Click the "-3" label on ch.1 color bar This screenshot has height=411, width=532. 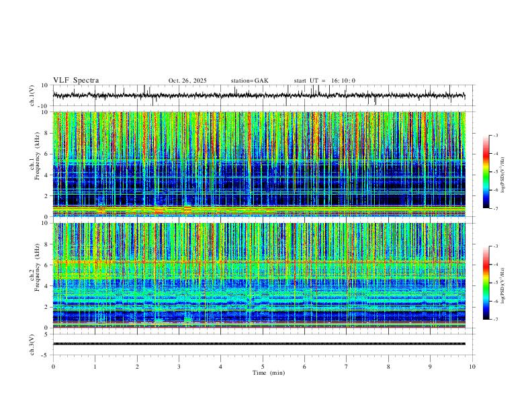tap(496, 135)
